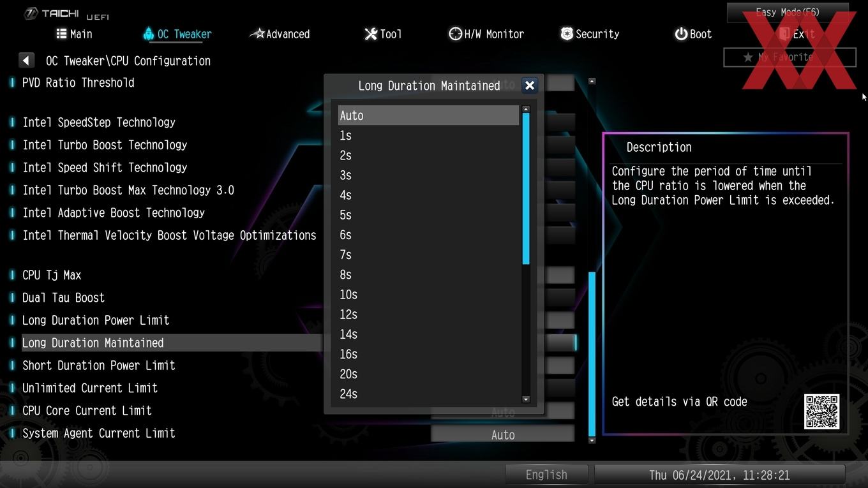868x488 pixels.
Task: Switch to the OC Tweaker tab
Action: tap(177, 34)
